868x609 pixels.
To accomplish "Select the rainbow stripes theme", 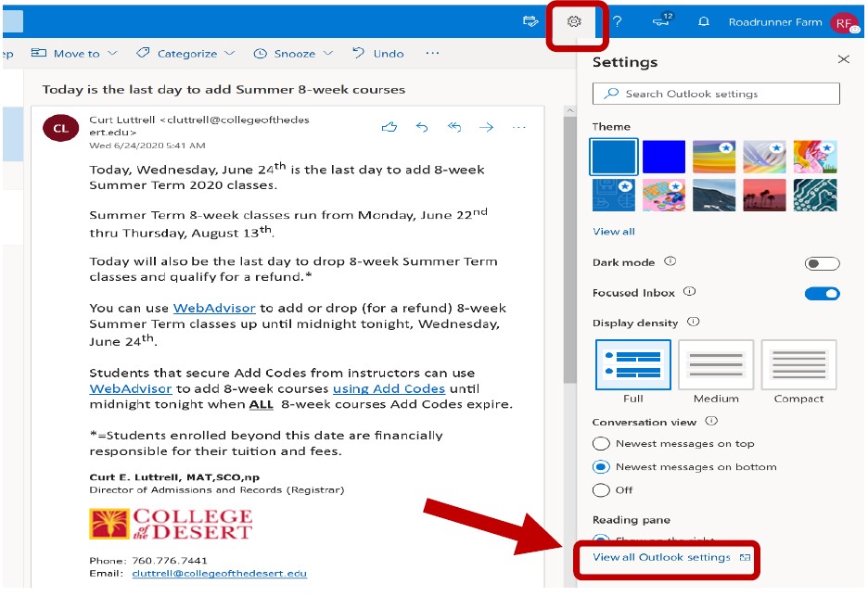I will [x=714, y=157].
